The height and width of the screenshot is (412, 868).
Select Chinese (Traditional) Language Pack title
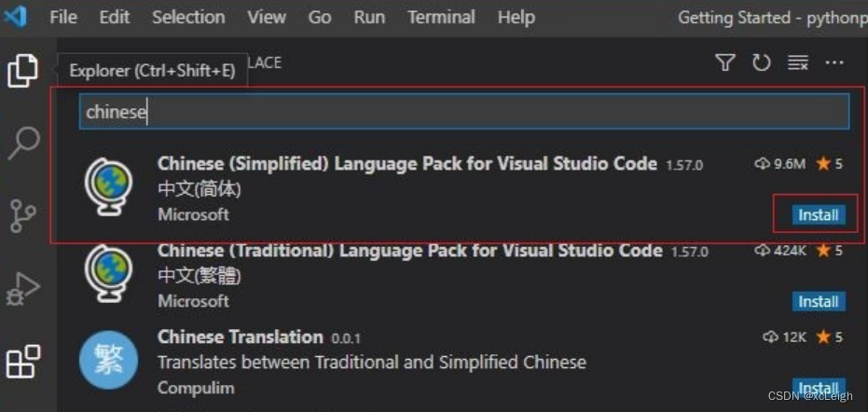(x=409, y=251)
